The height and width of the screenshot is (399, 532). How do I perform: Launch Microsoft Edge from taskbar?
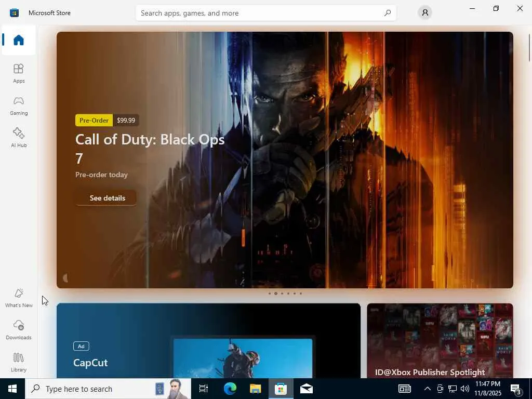(230, 389)
